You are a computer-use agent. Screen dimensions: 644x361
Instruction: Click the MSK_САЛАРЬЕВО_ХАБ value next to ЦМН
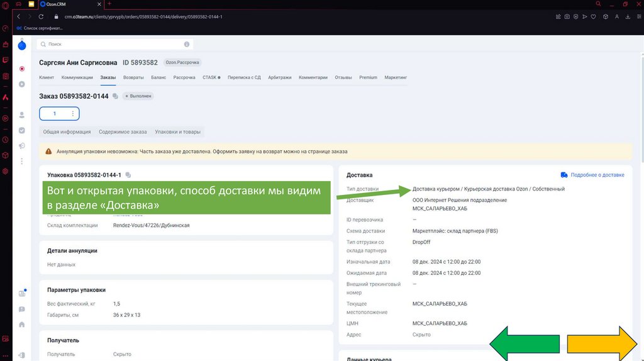(x=440, y=323)
